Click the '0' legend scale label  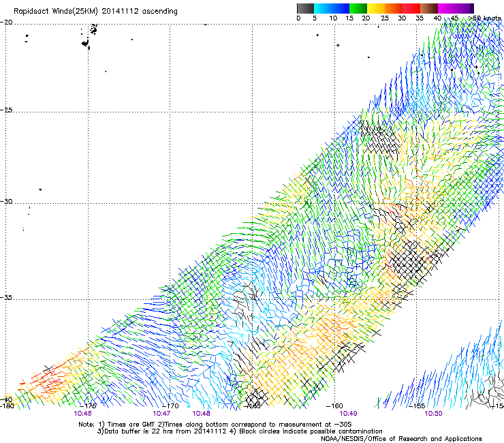298,18
